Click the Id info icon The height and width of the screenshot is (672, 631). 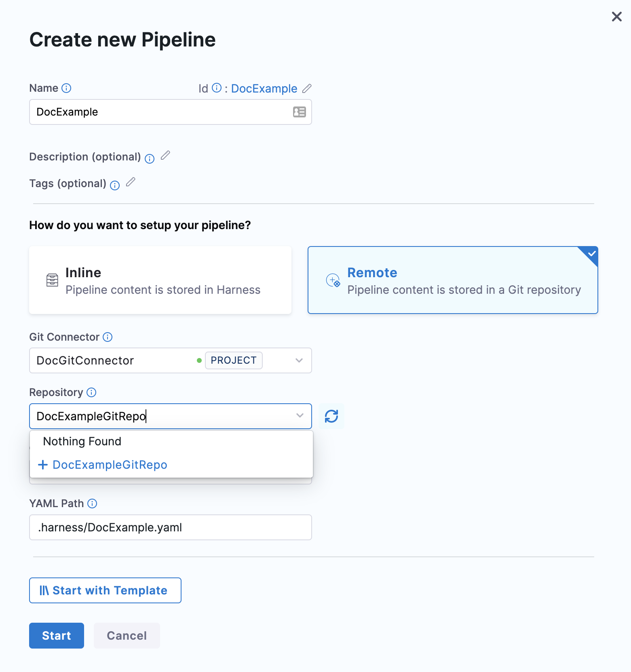point(217,88)
